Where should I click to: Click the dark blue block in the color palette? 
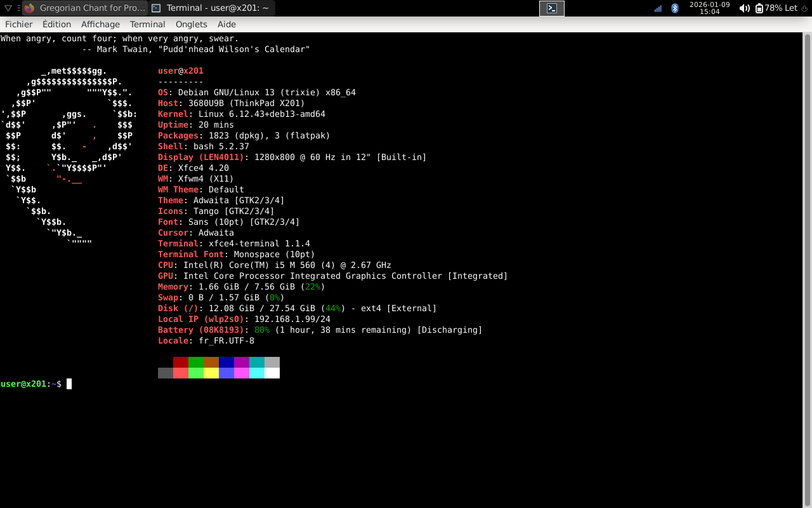tap(226, 362)
